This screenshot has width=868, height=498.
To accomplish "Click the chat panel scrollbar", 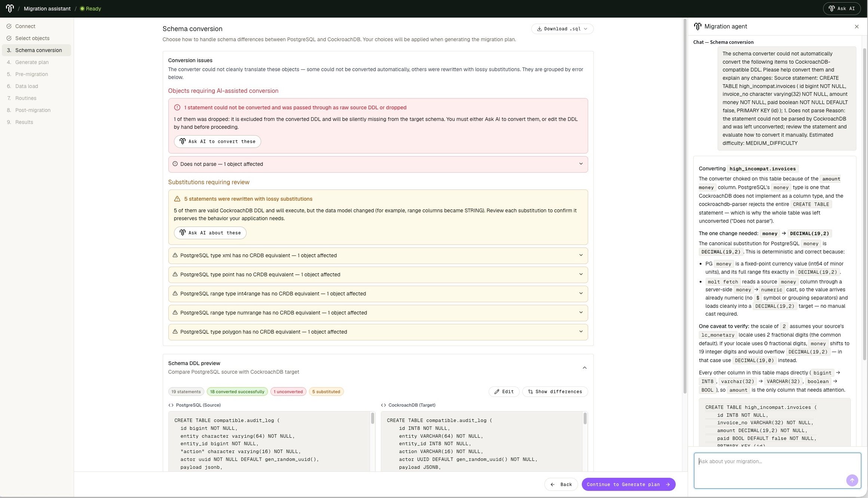I will pos(864,204).
